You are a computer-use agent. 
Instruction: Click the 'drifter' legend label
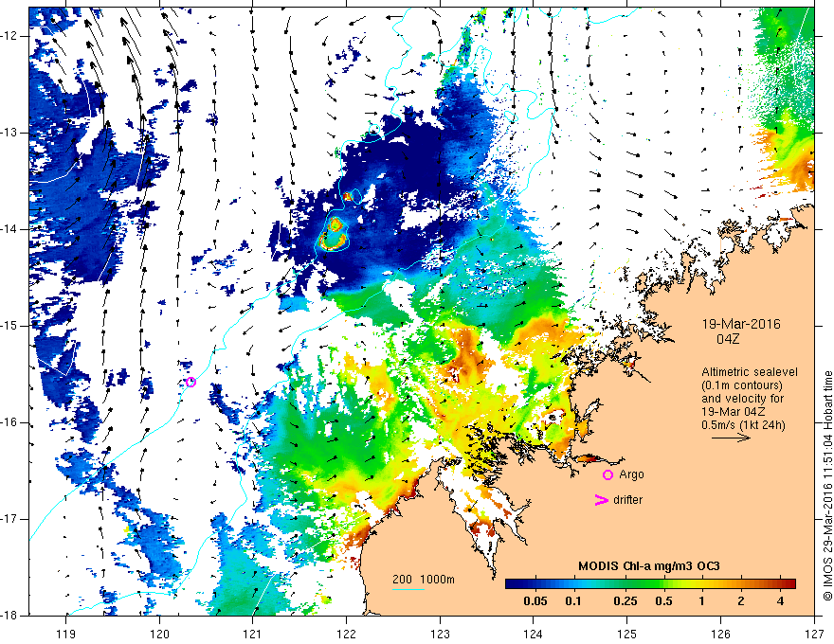[627, 500]
